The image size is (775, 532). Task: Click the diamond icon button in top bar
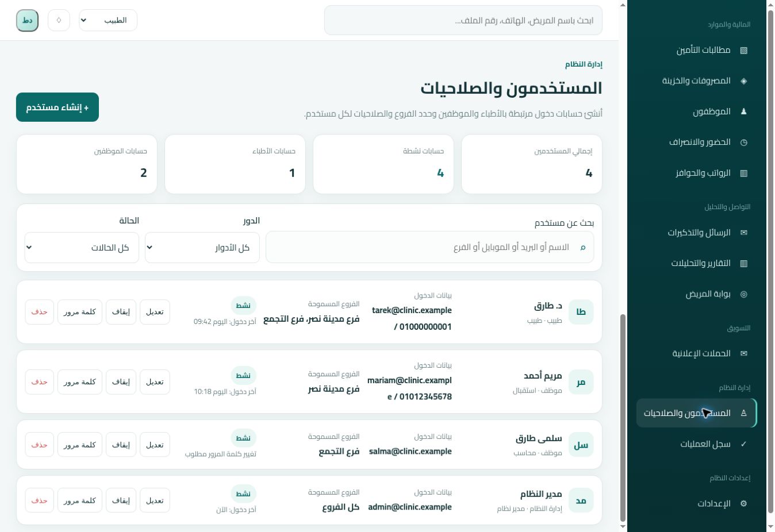(59, 20)
